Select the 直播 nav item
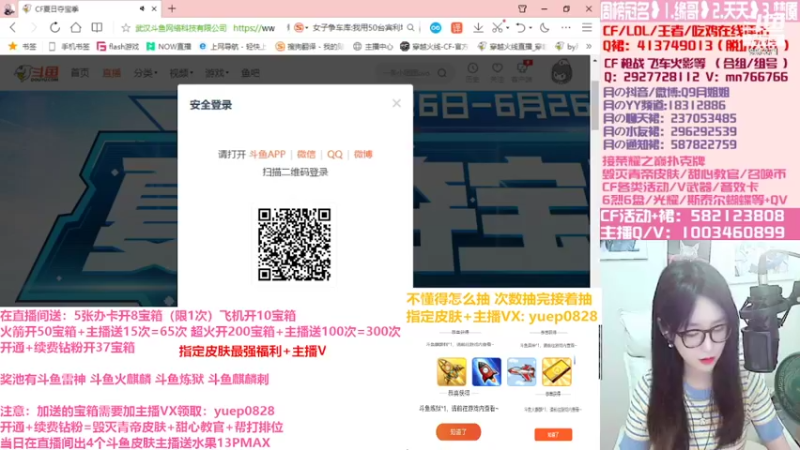Image resolution: width=800 pixels, height=450 pixels. pyautogui.click(x=111, y=73)
